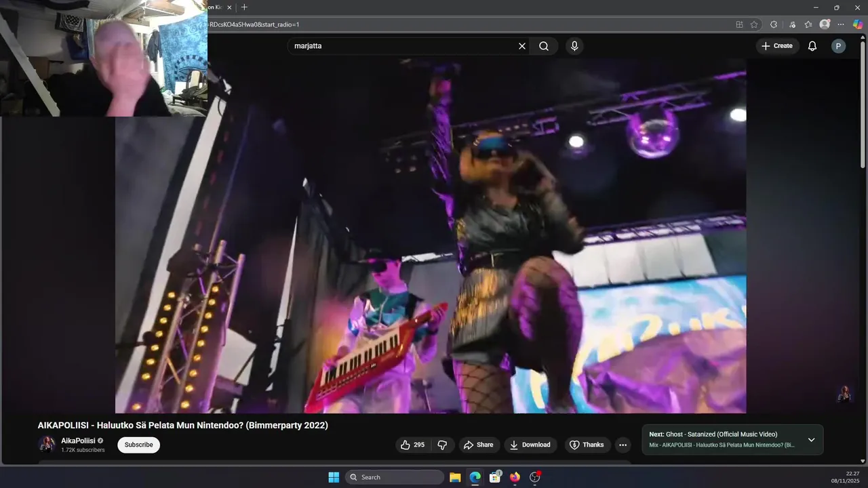Share the AIKAPOLIISI video
868x488 pixels.
point(478,445)
